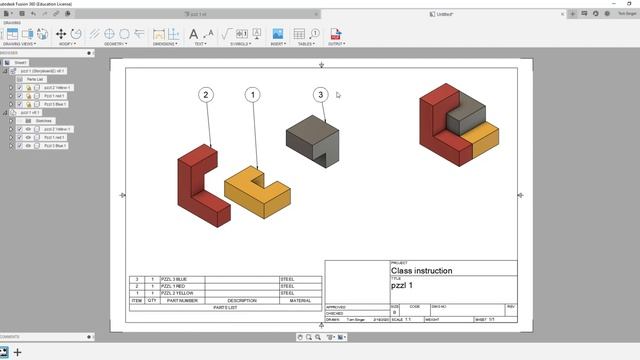Image resolution: width=640 pixels, height=360 pixels.
Task: Click the Zoom Window icon in navigation bar
Action: [309, 337]
